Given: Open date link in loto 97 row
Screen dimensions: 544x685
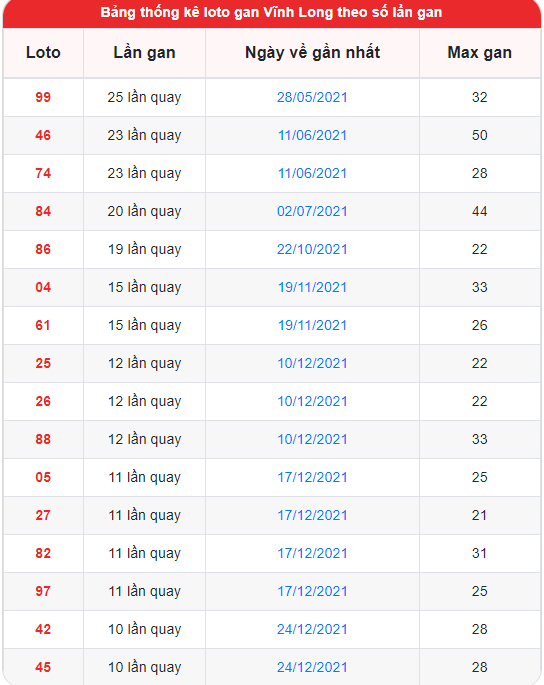Looking at the screenshot, I should coord(312,591).
